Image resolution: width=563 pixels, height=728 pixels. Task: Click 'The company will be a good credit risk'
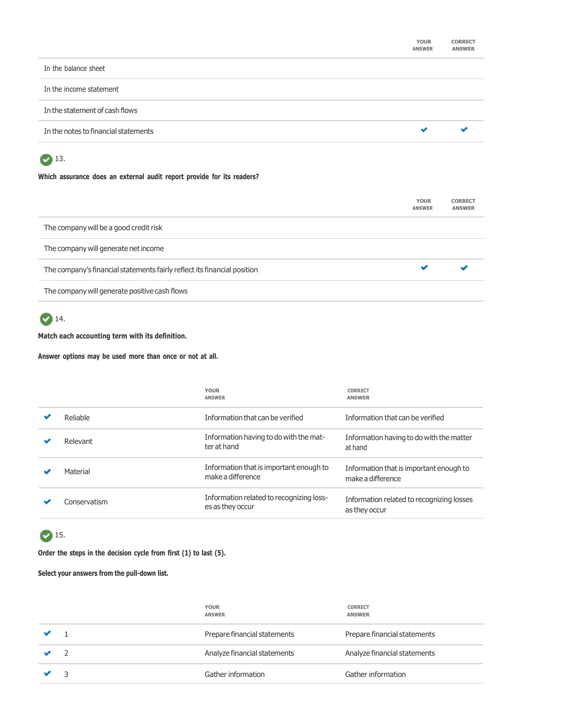[103, 228]
